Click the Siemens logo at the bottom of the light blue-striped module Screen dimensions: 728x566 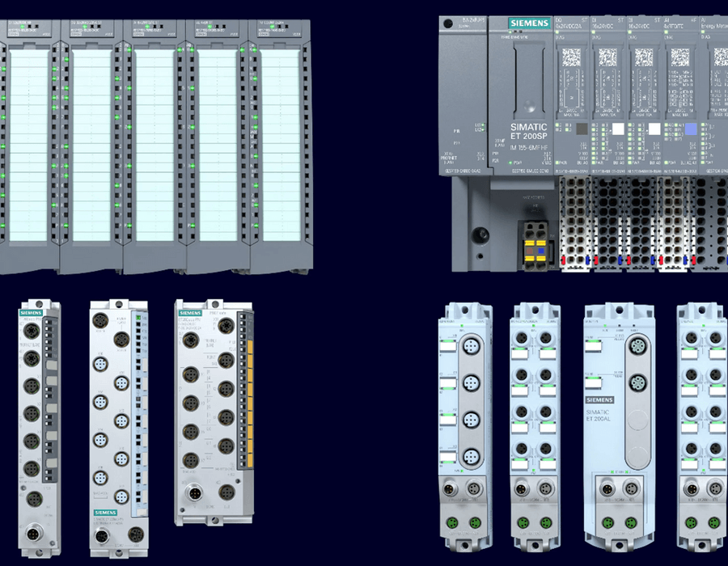107,513
